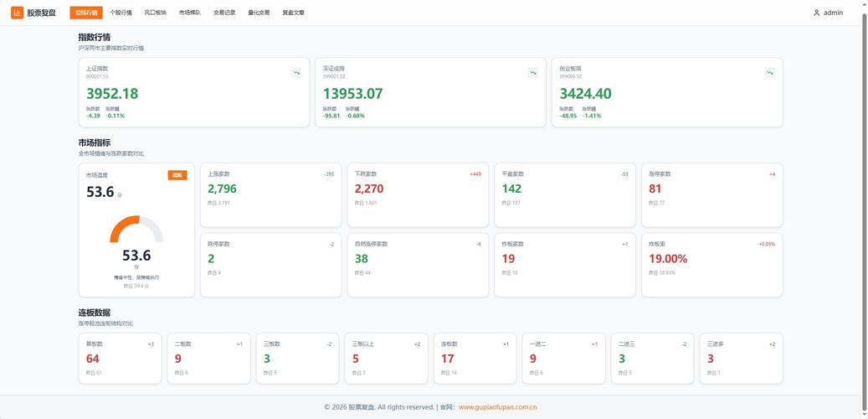Click the market temperature gauge arc

click(x=136, y=229)
